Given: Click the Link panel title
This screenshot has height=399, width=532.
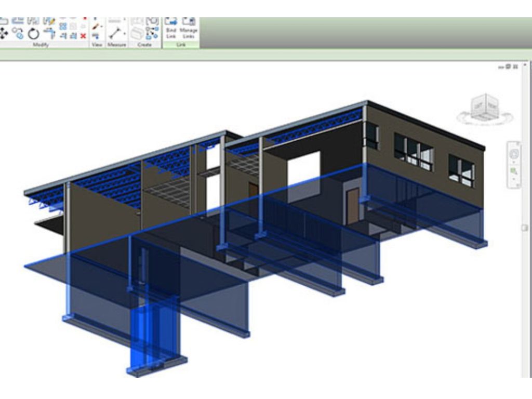Looking at the screenshot, I should pos(181,45).
